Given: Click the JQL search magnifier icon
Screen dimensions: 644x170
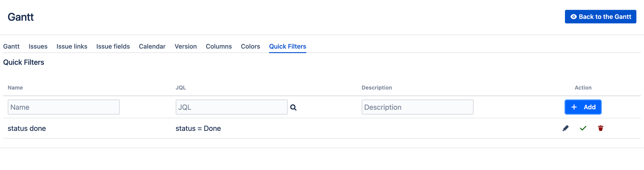Looking at the screenshot, I should click(293, 107).
